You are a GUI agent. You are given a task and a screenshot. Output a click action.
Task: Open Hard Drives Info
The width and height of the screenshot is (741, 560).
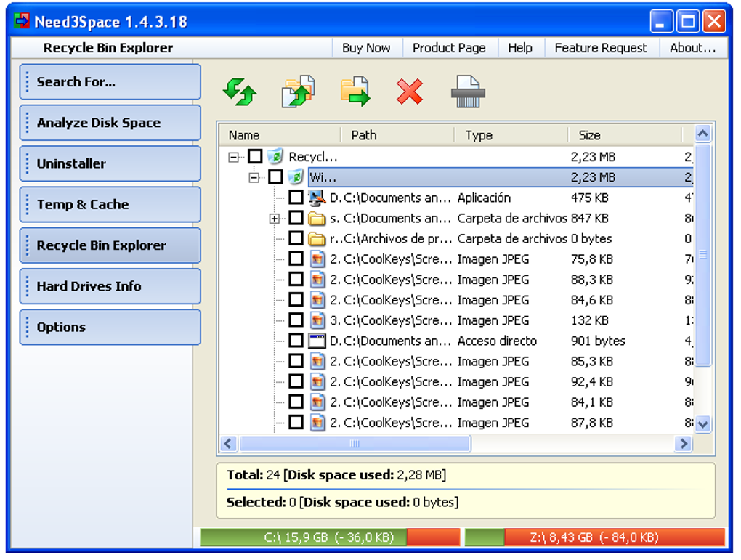click(110, 286)
